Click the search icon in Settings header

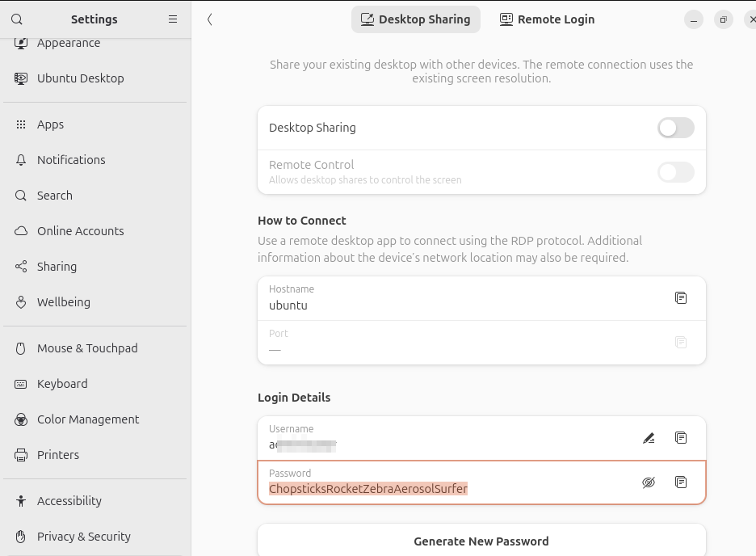pyautogui.click(x=17, y=19)
